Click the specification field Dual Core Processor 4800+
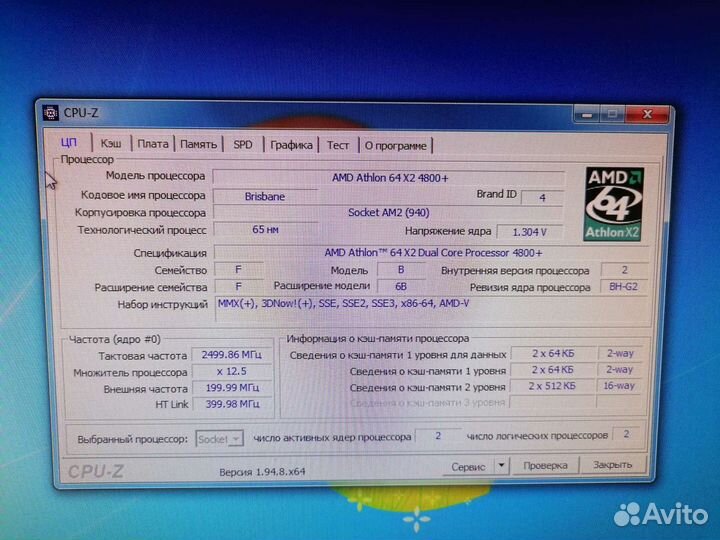The height and width of the screenshot is (540, 720). point(433,253)
